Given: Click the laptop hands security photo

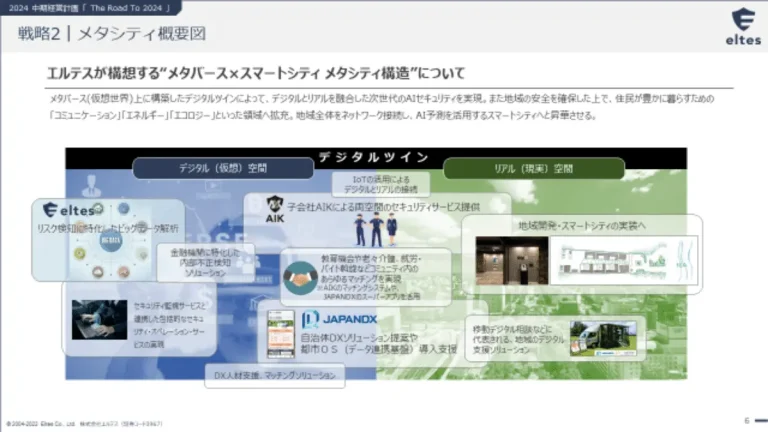Looking at the screenshot, I should pyautogui.click(x=99, y=320).
